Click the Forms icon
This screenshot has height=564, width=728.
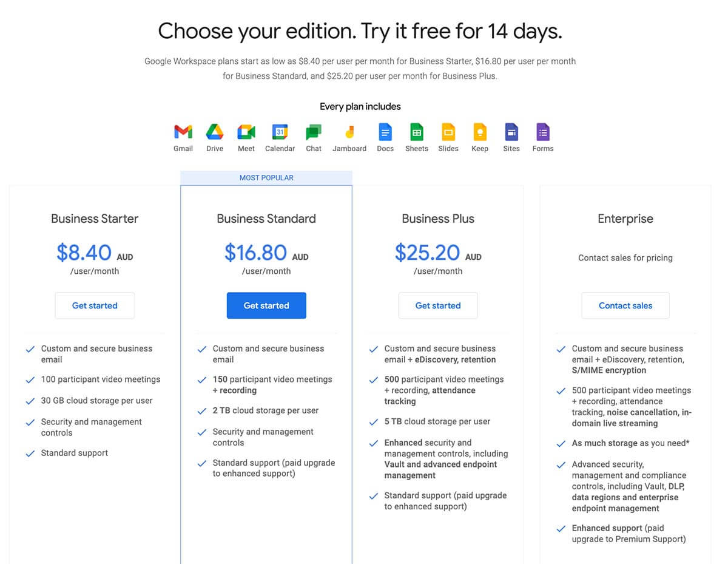[542, 131]
